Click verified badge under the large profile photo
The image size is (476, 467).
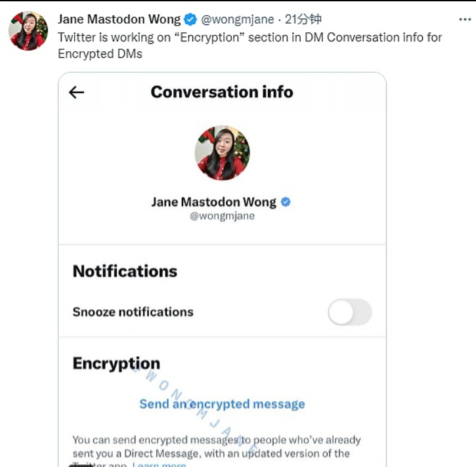[x=286, y=202]
